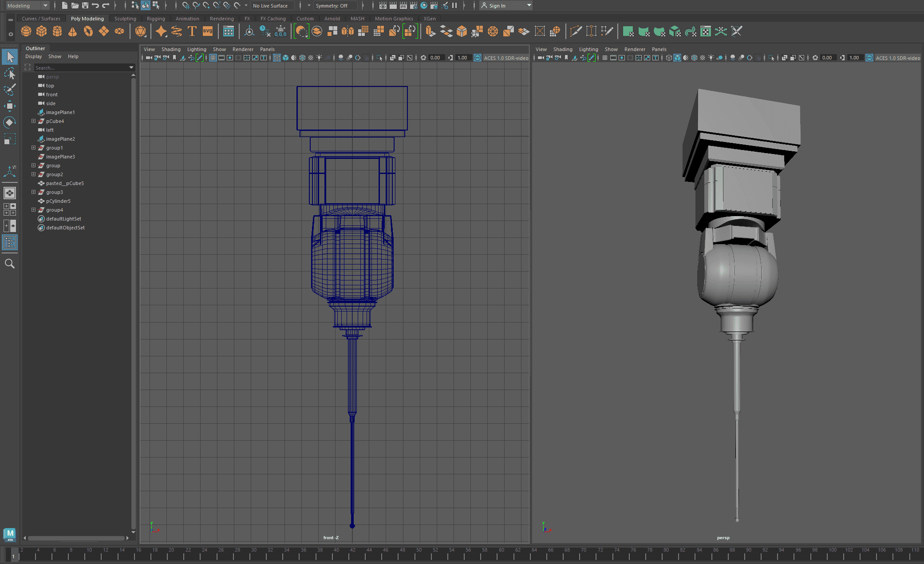This screenshot has width=924, height=564.
Task: Toggle smooth shade all in persp viewport
Action: point(677,58)
